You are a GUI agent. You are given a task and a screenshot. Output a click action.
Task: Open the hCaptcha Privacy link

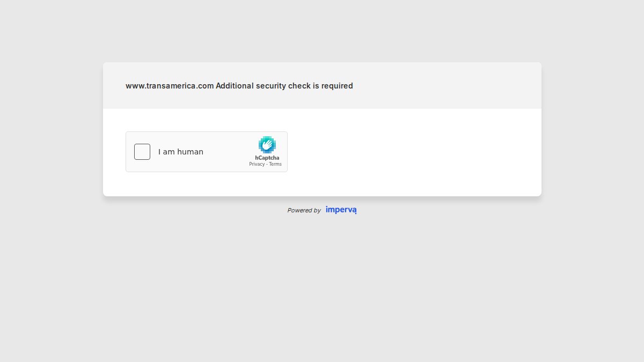pos(257,164)
